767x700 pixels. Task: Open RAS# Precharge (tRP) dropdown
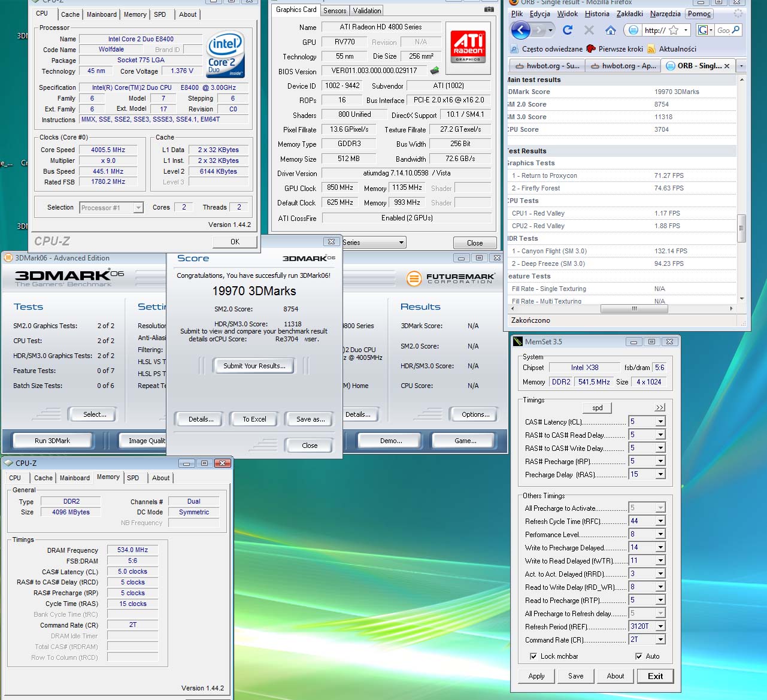660,461
